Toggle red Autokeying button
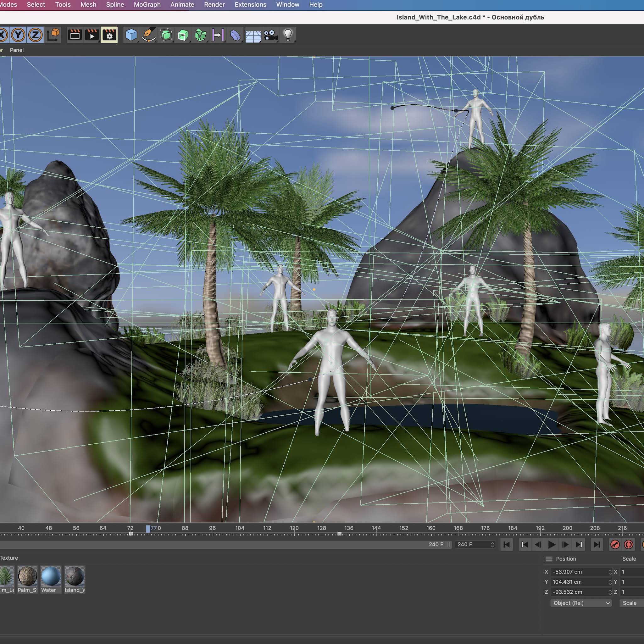Viewport: 644px width, 644px height. [x=628, y=544]
